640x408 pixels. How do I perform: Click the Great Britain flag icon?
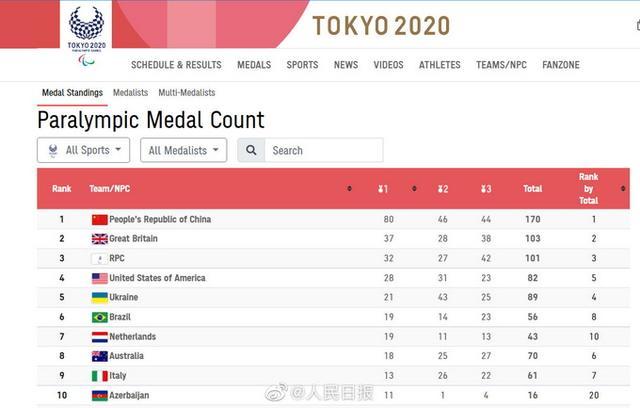point(100,239)
